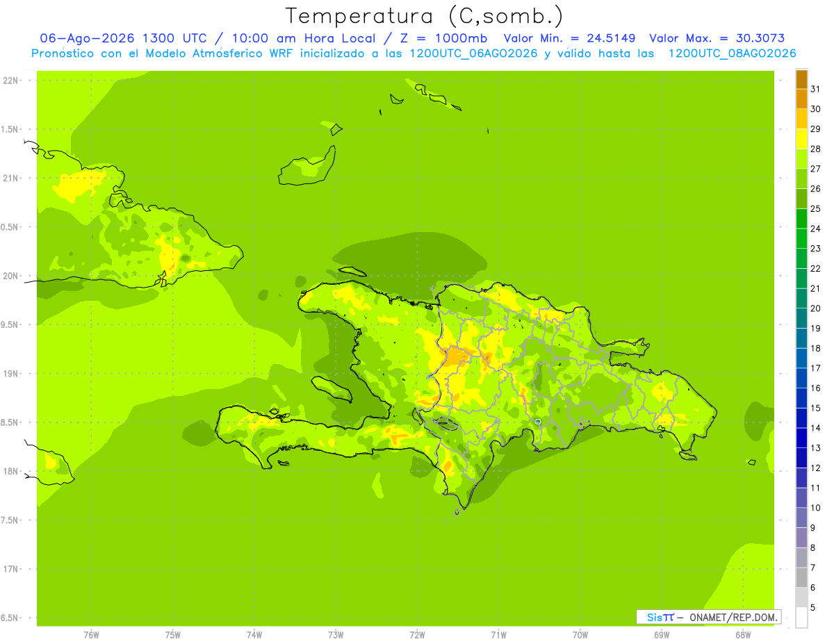Click the "1200UTC_06AGO2026" initialization time

(473, 53)
